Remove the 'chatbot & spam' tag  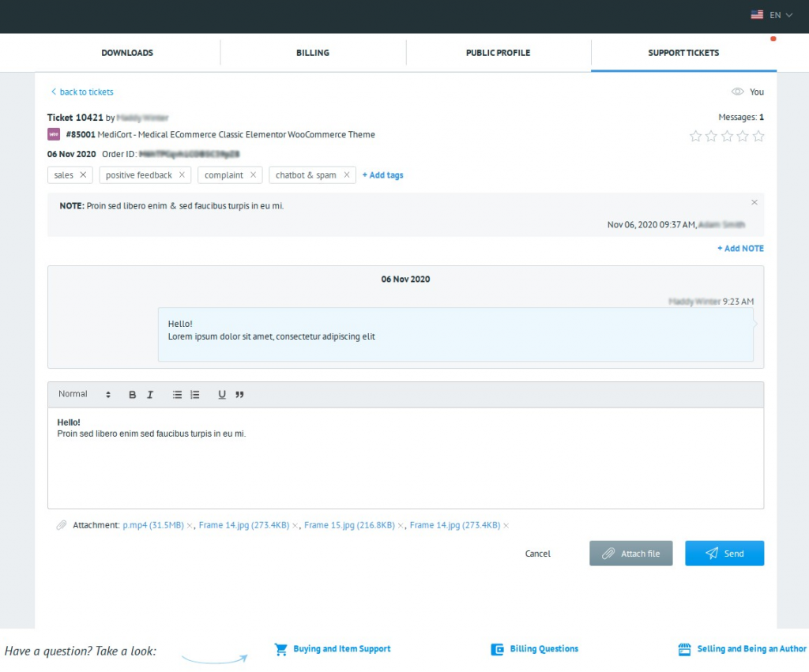click(x=346, y=175)
